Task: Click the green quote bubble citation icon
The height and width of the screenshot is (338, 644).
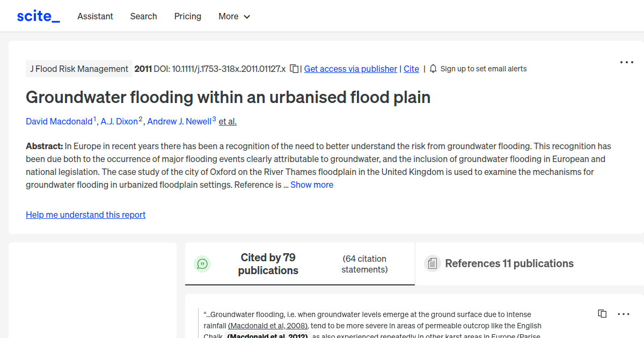Action: 202,263
